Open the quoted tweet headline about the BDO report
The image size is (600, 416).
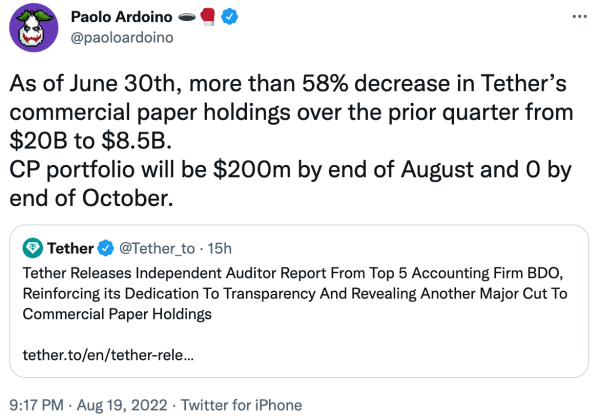pos(295,294)
